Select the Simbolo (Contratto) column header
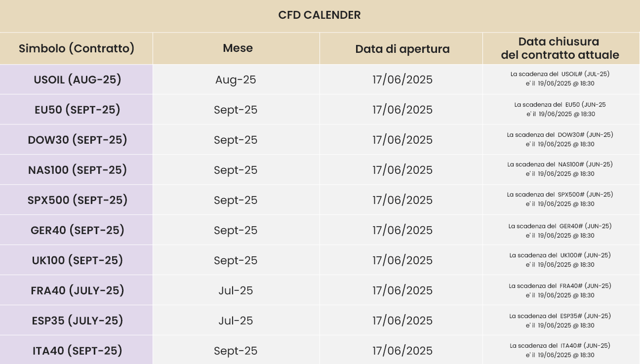The image size is (640, 364). coord(77,48)
